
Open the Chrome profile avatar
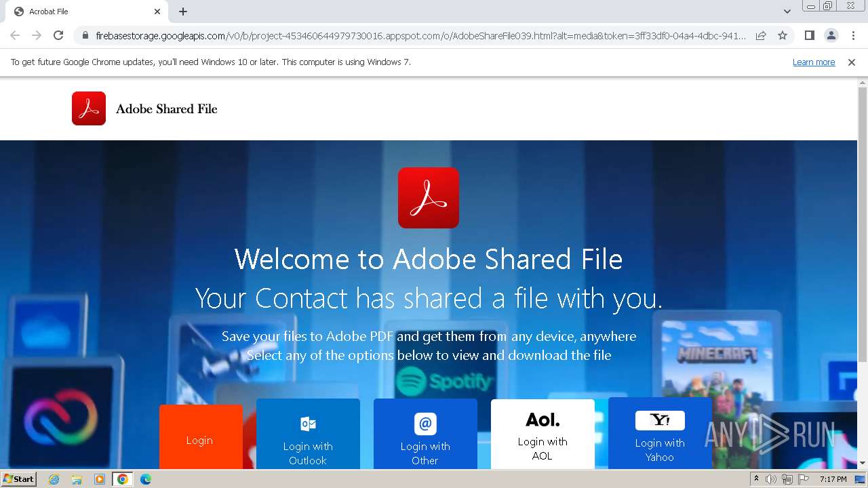point(831,35)
